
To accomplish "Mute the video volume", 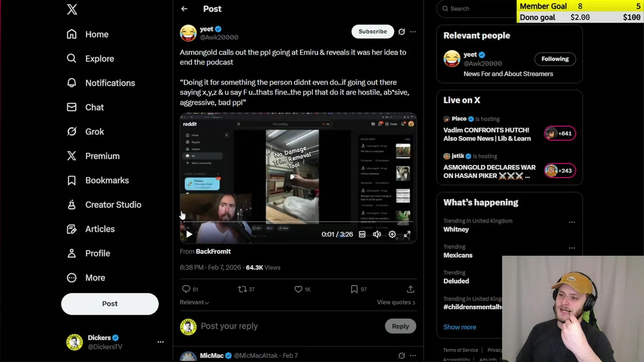I will pyautogui.click(x=377, y=234).
